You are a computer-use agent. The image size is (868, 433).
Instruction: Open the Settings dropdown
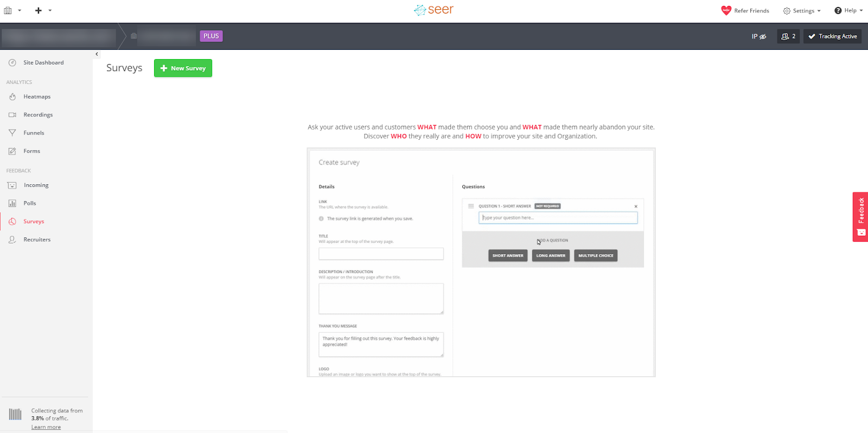(802, 11)
